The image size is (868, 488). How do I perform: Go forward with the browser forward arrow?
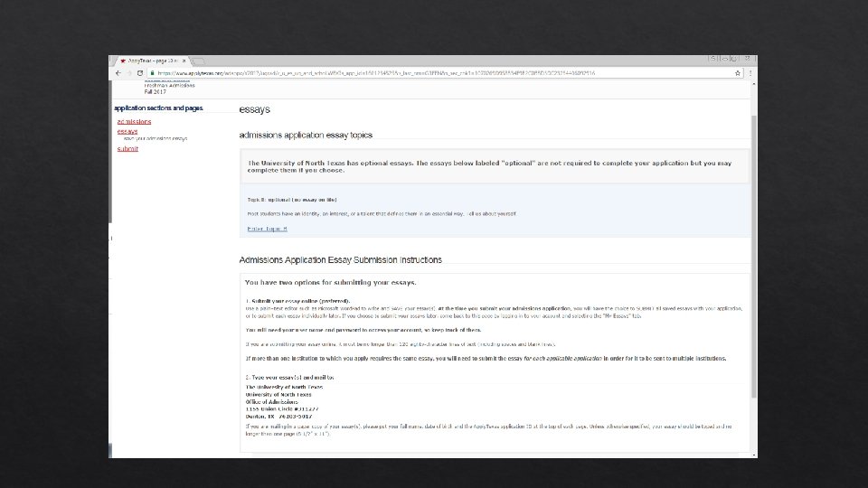click(129, 73)
